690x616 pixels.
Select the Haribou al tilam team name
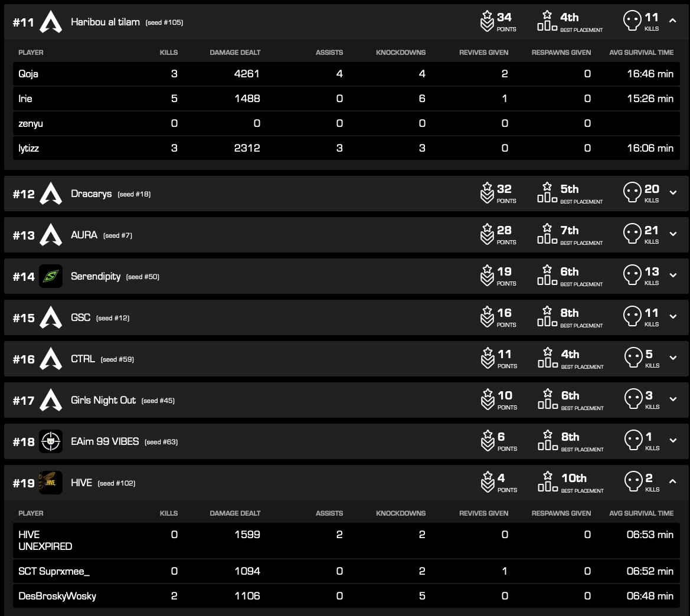tap(105, 22)
